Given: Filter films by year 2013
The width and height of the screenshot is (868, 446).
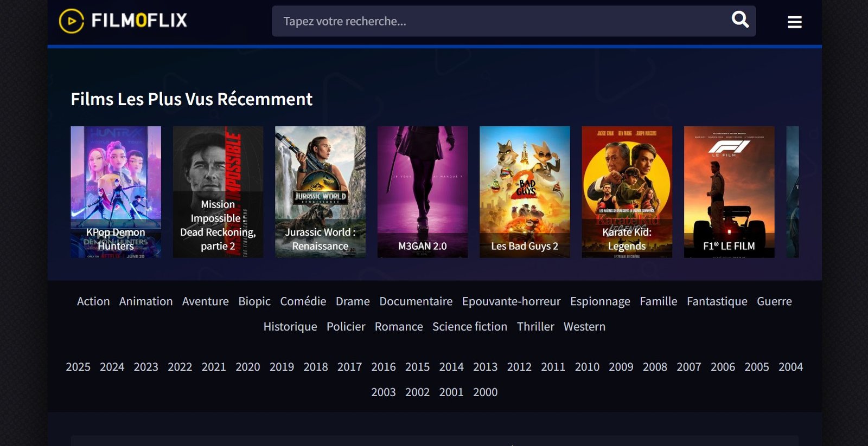Looking at the screenshot, I should tap(486, 367).
